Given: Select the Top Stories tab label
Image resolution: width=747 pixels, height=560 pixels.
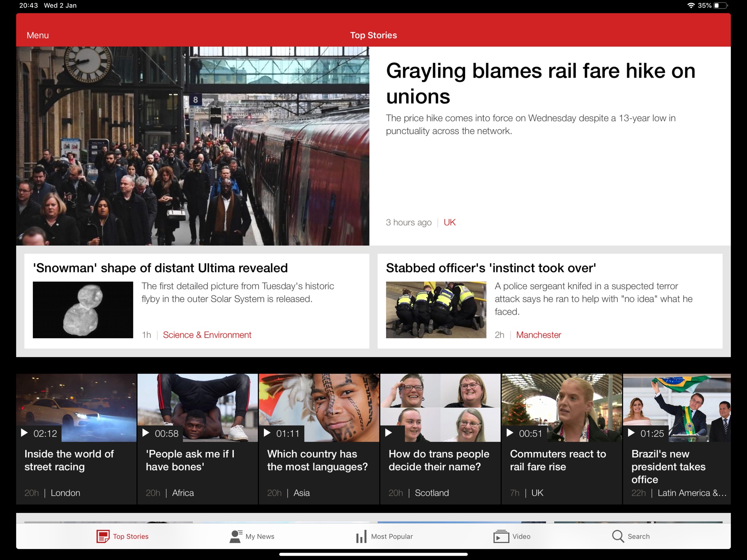Looking at the screenshot, I should click(131, 536).
